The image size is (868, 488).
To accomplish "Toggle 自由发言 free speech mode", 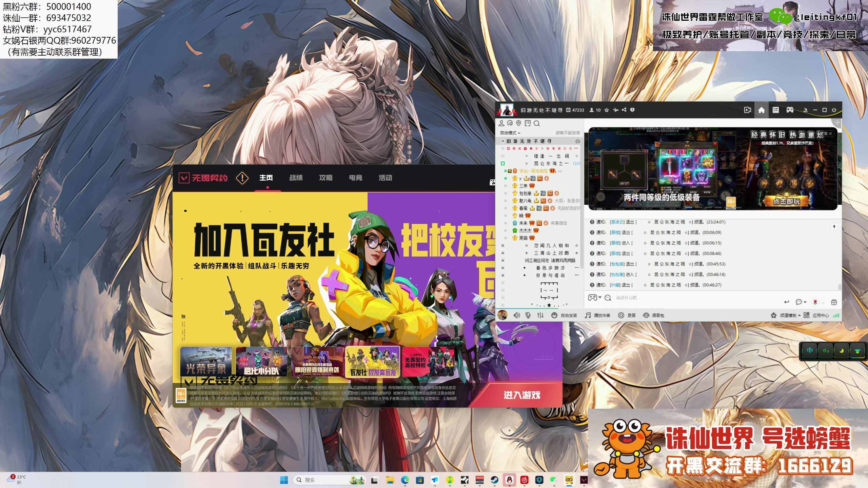I will coord(564,316).
